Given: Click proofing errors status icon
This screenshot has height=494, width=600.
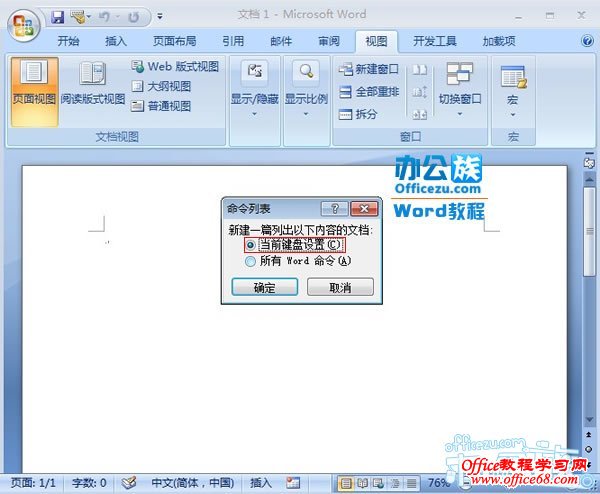Looking at the screenshot, I should 129,483.
